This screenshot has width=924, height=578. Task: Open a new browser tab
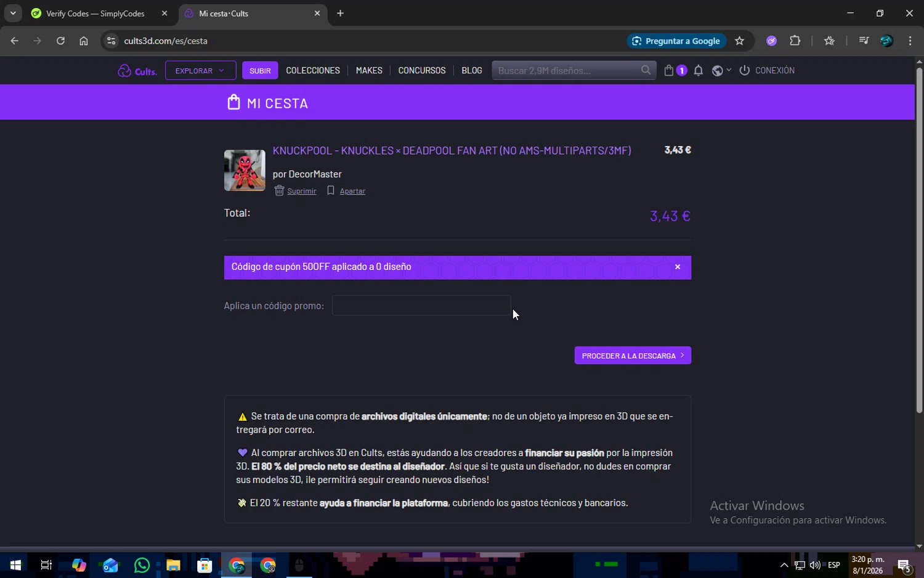tap(340, 13)
